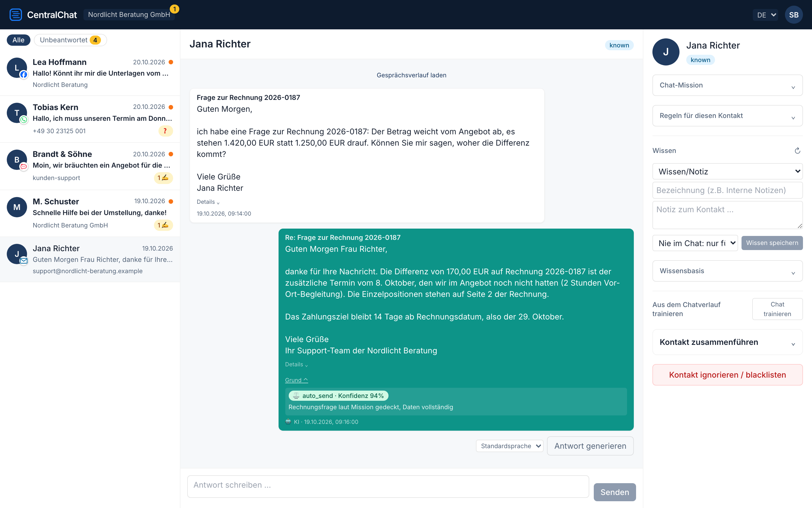812x508 pixels.
Task: Open the DE language dropdown
Action: pyautogui.click(x=765, y=15)
